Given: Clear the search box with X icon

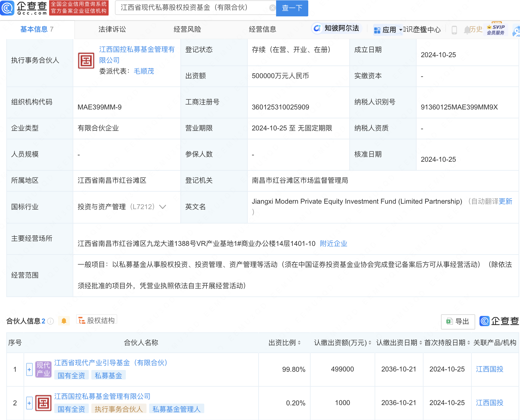Looking at the screenshot, I should 272,8.
